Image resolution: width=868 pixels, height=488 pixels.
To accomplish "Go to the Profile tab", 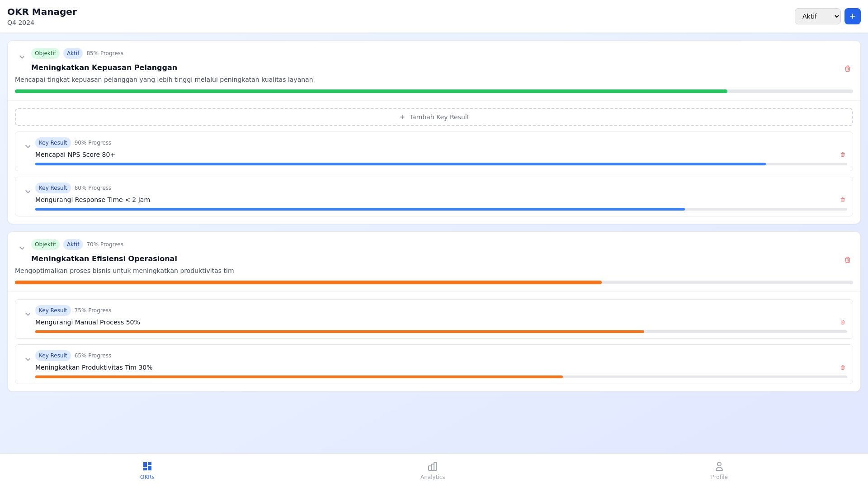I will (x=719, y=471).
